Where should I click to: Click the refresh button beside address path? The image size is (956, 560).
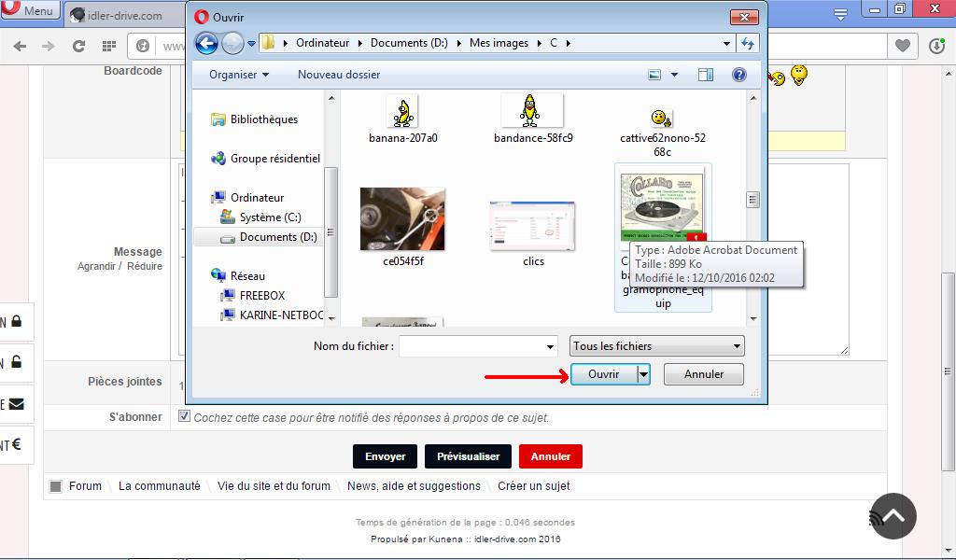(x=747, y=43)
